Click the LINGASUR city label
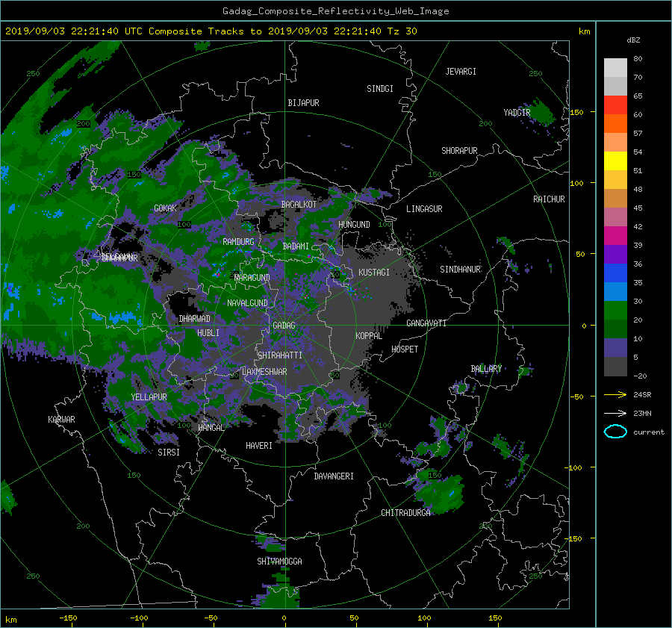 pos(424,209)
